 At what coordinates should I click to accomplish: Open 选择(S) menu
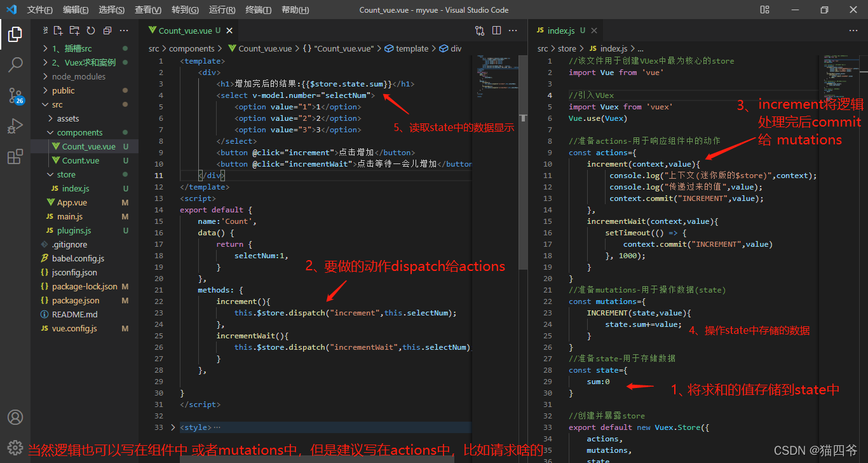coord(112,10)
